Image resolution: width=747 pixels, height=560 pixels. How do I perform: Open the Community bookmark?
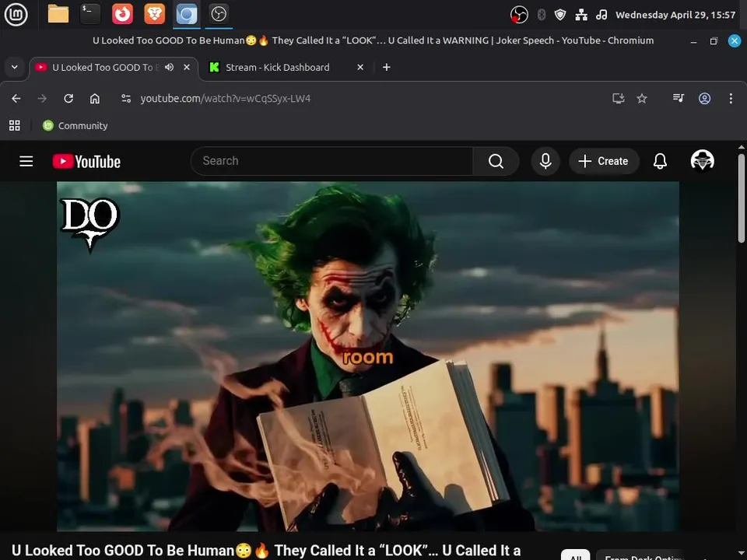click(x=75, y=125)
